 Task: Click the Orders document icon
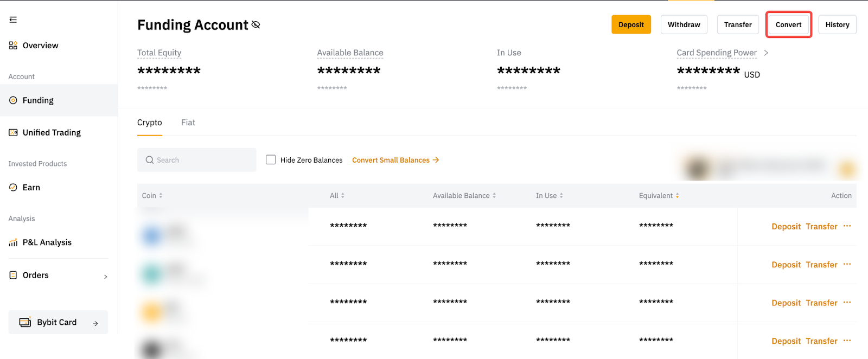coord(13,275)
